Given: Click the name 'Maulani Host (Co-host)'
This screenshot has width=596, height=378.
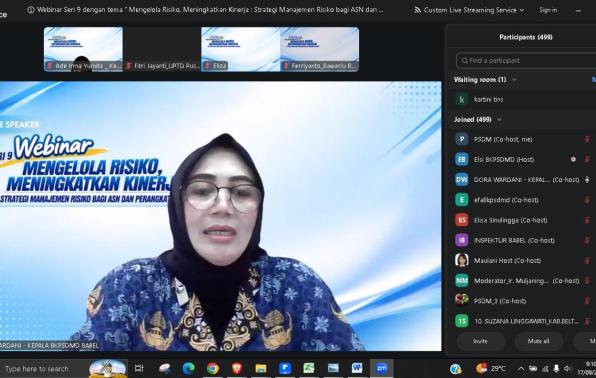Looking at the screenshot, I should (x=507, y=260).
